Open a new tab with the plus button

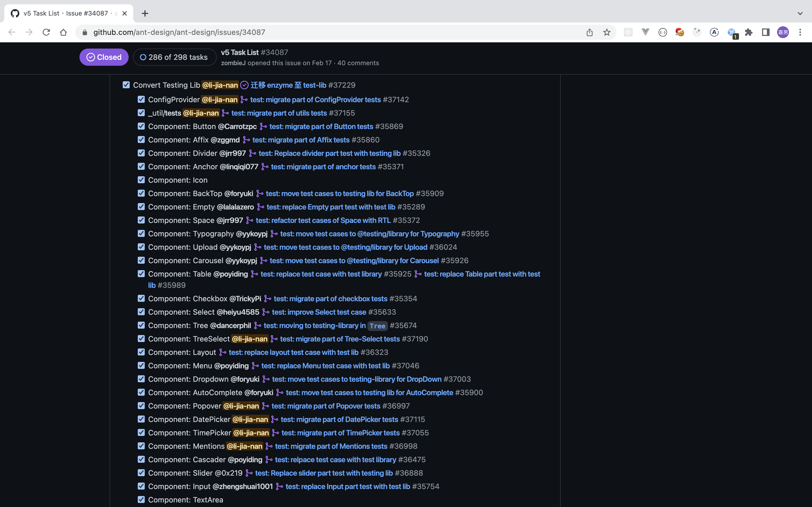pyautogui.click(x=145, y=13)
